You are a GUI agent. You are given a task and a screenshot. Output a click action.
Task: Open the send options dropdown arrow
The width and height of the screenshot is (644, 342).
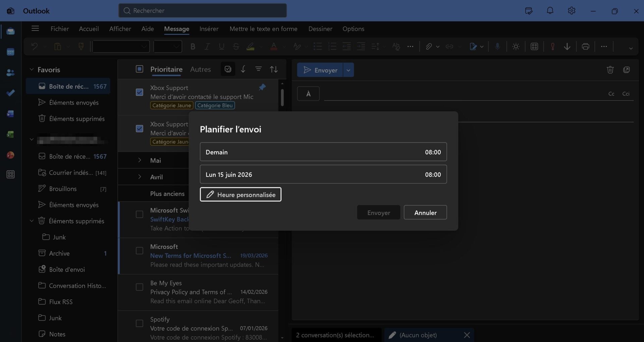point(348,70)
